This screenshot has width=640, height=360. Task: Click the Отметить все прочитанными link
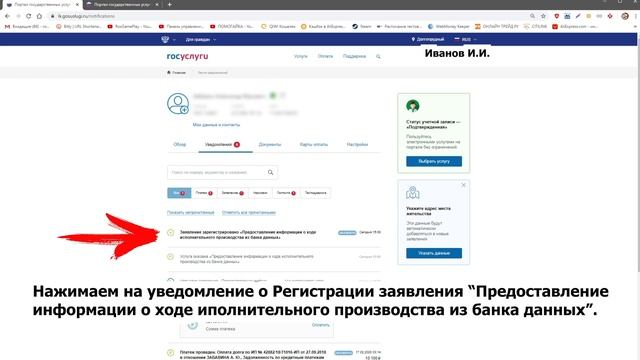tap(249, 213)
